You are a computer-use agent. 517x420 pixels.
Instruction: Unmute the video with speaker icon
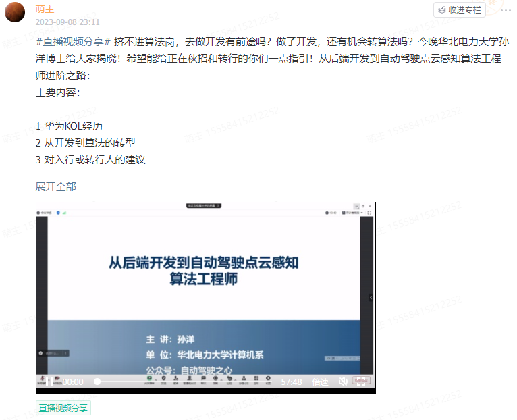[x=343, y=382]
